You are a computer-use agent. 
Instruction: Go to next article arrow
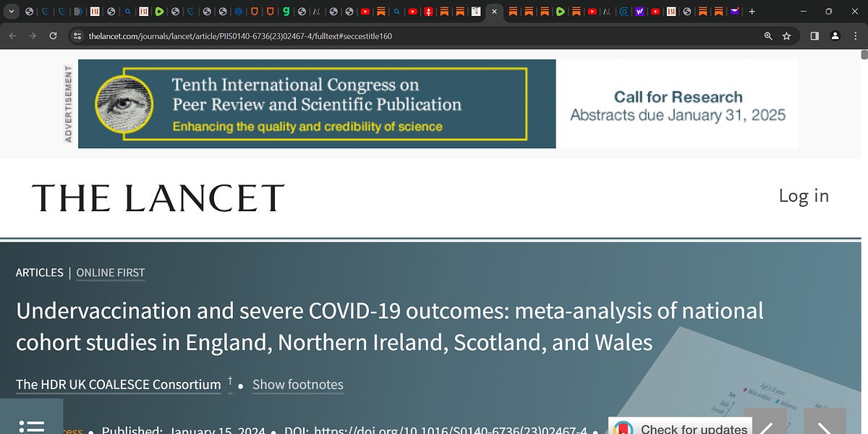pos(825,422)
